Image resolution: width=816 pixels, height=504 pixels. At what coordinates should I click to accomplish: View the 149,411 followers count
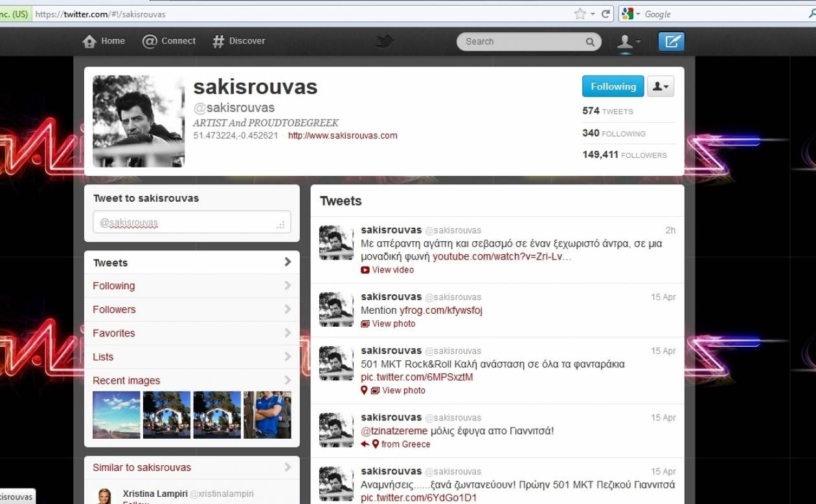pos(624,155)
